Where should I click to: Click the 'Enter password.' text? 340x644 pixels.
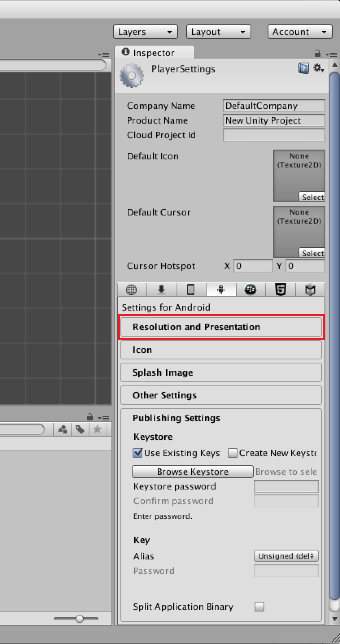point(163,516)
